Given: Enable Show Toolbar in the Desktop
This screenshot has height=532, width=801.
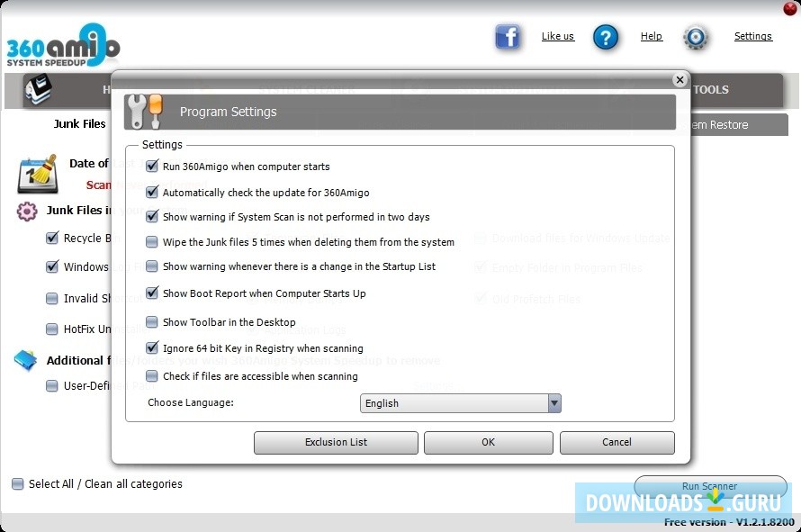Looking at the screenshot, I should click(151, 322).
